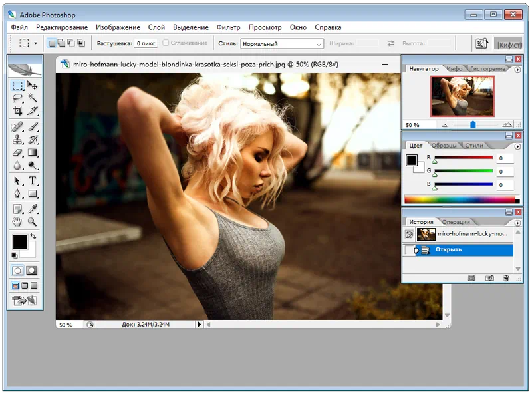Screen dimensions: 532x393
Task: Select the Slice tool
Action: pos(33,110)
